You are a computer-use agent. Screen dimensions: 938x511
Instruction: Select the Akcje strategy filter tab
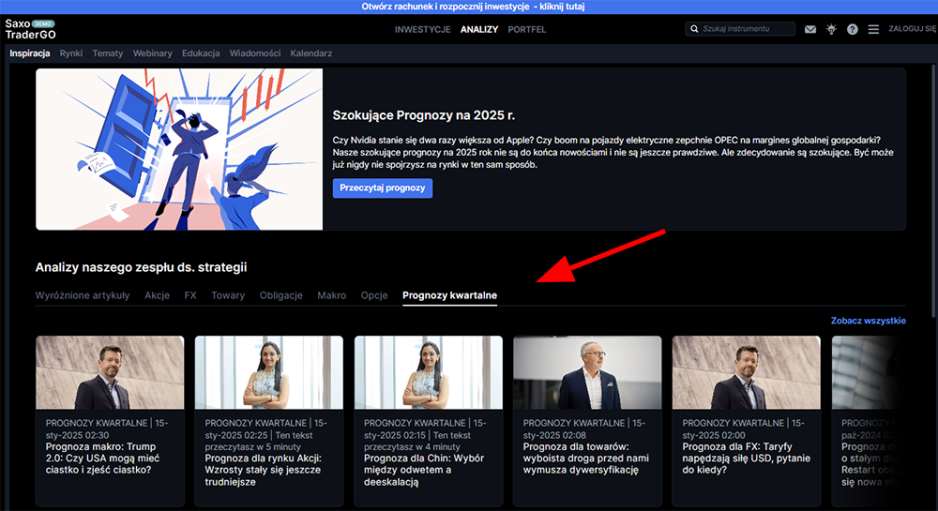click(157, 295)
